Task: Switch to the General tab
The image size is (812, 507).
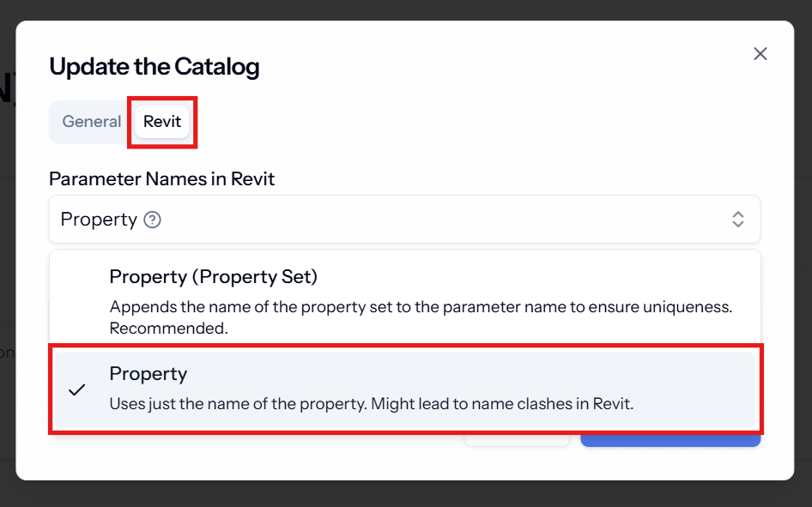Action: [92, 122]
